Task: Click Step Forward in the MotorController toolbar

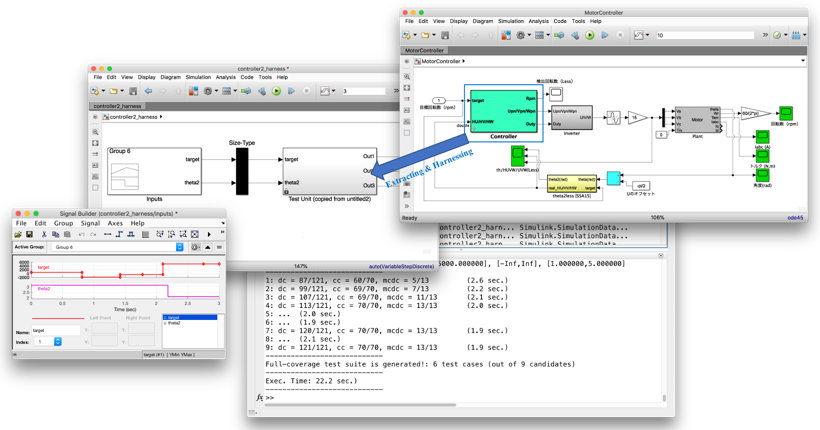Action: (x=605, y=35)
